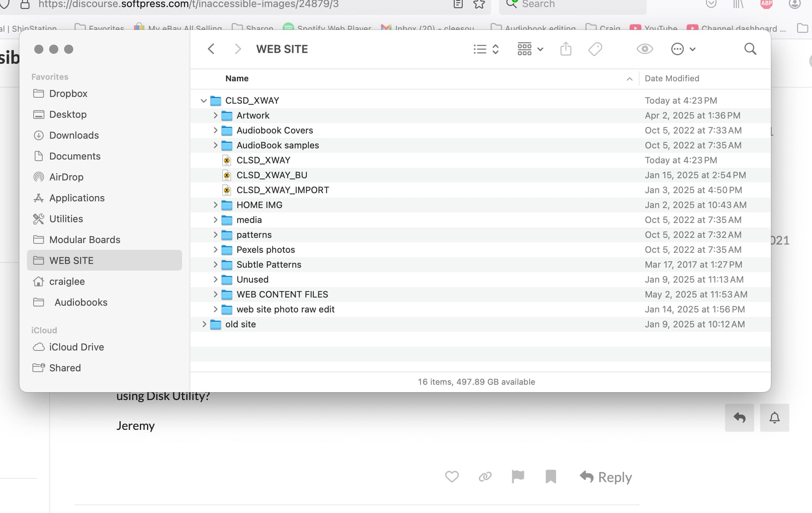Open AirDrop in Finder sidebar

click(104, 177)
